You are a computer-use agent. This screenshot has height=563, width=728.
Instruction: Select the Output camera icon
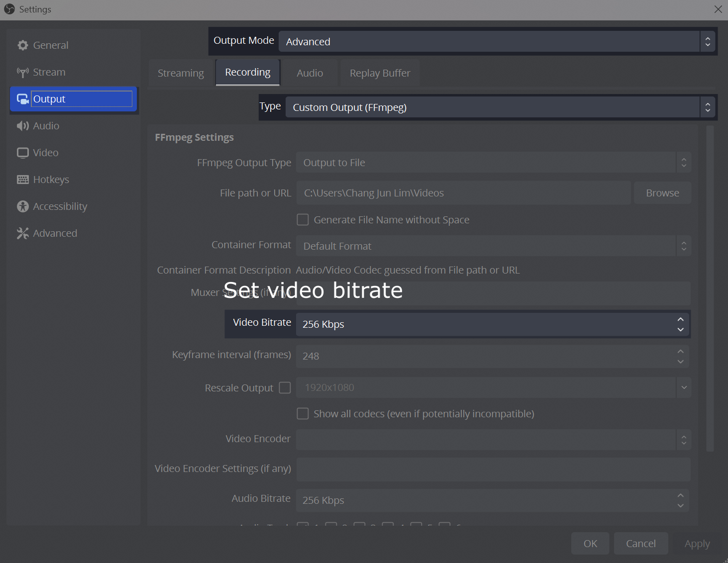23,98
